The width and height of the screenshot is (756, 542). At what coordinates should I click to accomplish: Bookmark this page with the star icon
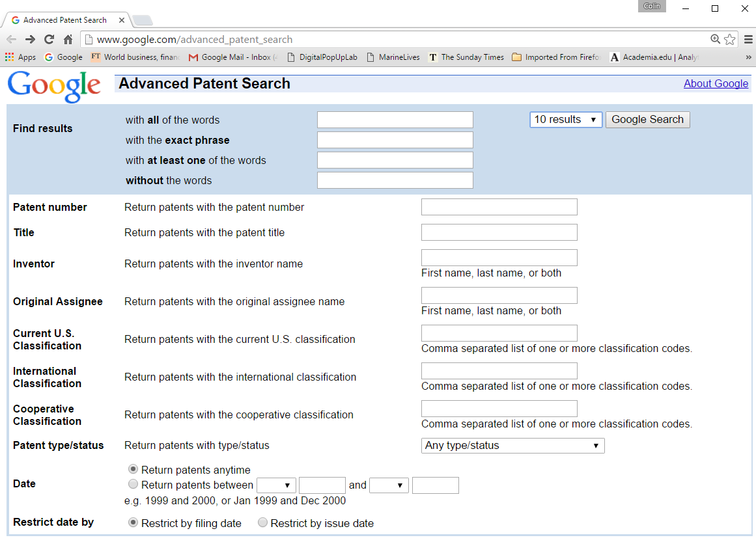point(730,39)
